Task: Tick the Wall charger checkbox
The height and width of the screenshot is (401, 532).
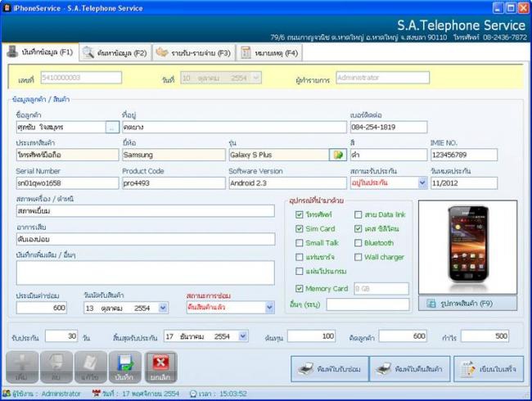Action: pos(358,257)
